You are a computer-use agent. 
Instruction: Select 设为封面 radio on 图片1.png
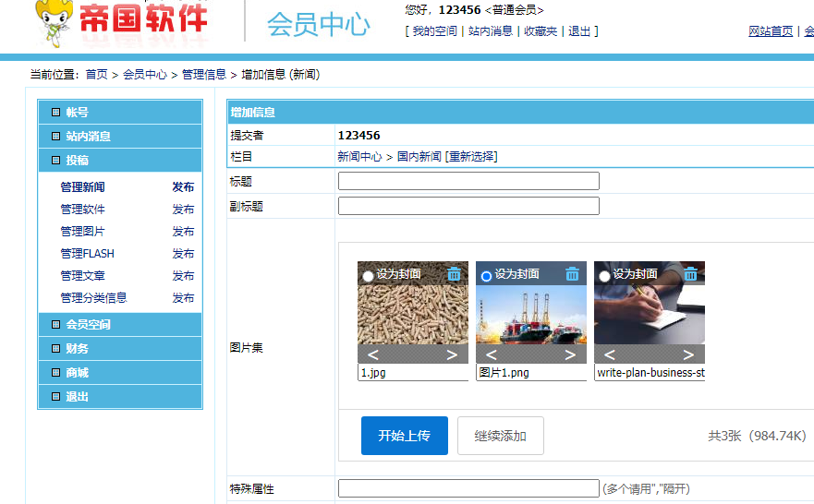[x=486, y=276]
